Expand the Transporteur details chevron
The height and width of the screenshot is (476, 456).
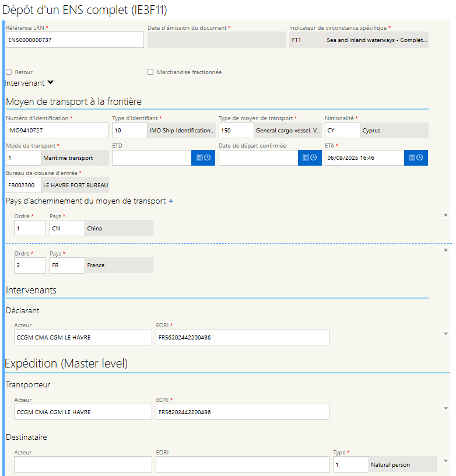point(446,408)
